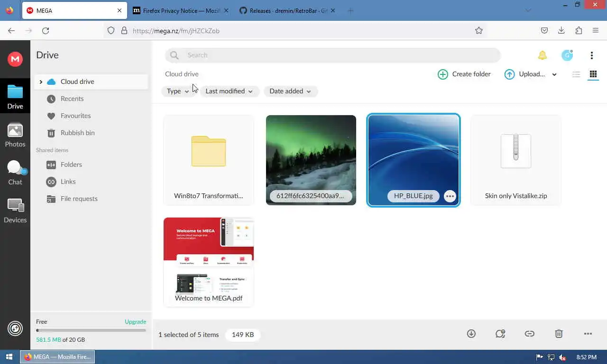The height and width of the screenshot is (364, 607).
Task: Open the Drive section in left rail
Action: (x=15, y=97)
